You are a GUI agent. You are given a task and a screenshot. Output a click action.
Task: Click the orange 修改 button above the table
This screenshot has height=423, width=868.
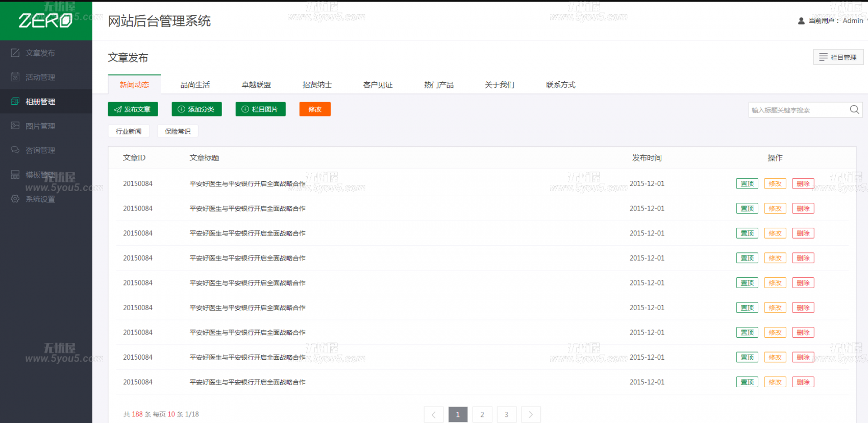click(x=315, y=109)
